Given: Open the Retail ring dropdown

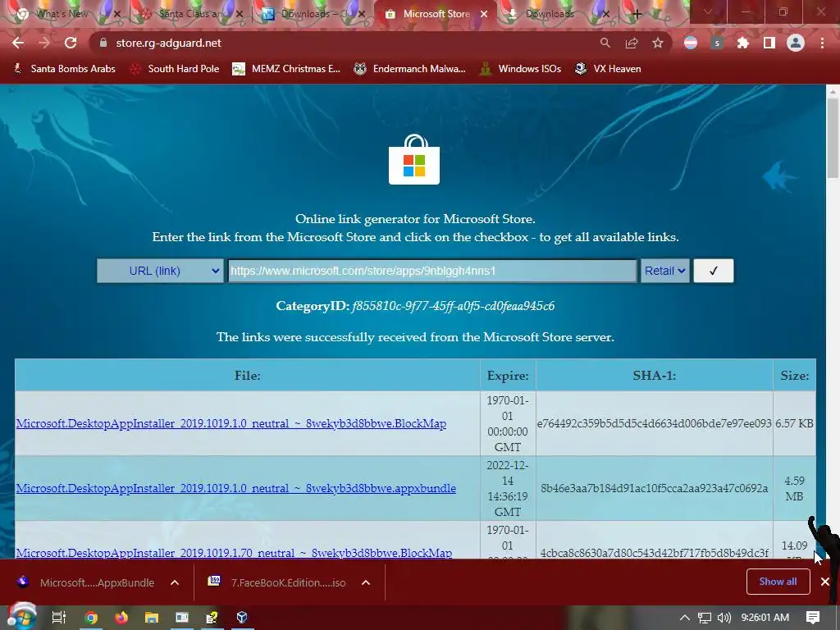Looking at the screenshot, I should (664, 271).
